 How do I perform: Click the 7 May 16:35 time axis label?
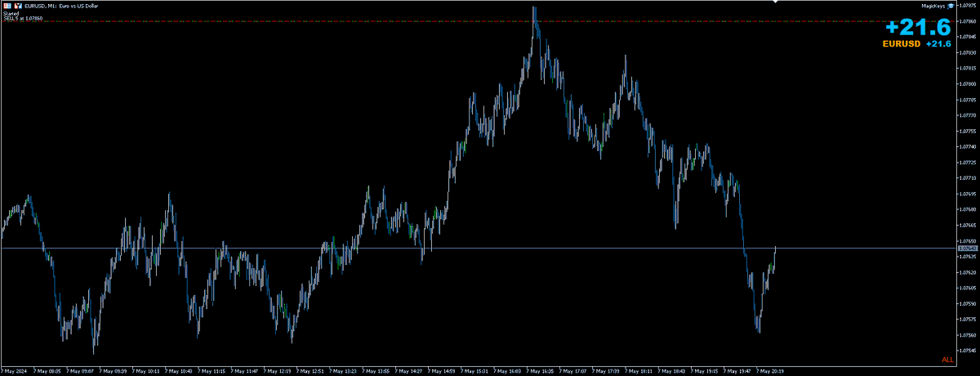click(x=541, y=371)
